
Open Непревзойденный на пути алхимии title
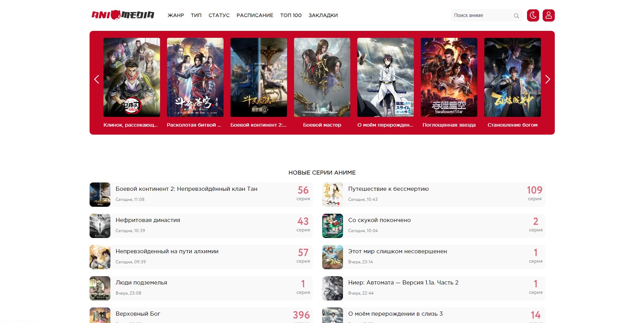[x=167, y=251]
